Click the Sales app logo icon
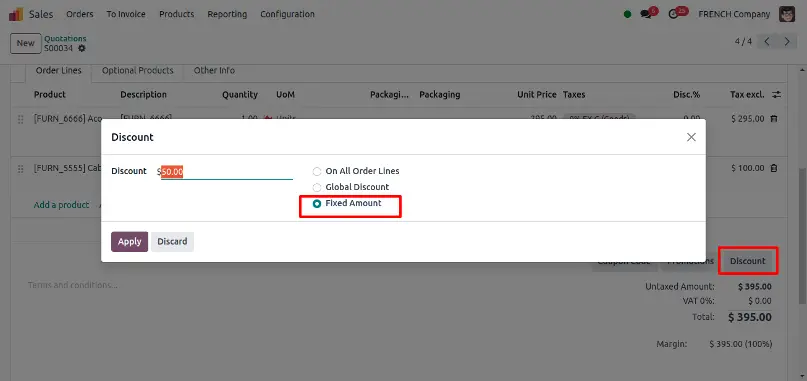The width and height of the screenshot is (807, 381). pos(16,14)
